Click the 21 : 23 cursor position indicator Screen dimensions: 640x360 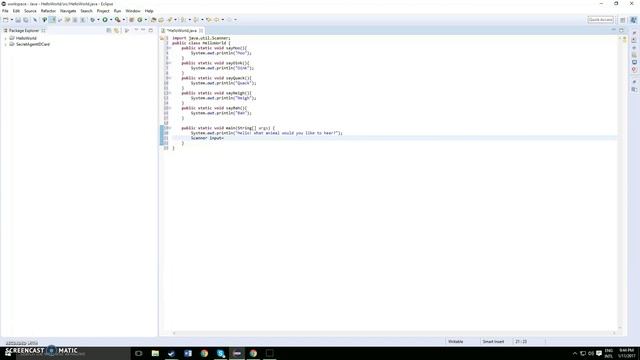[x=521, y=342]
